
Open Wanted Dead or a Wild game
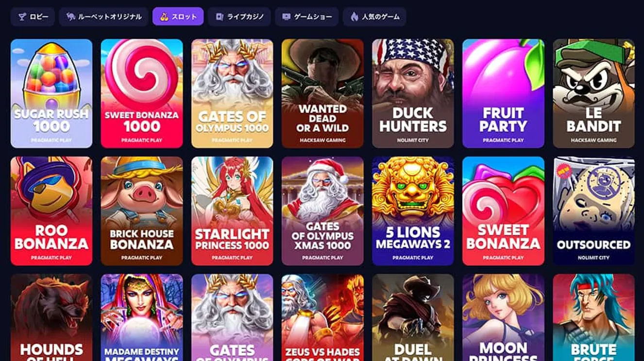pos(322,94)
